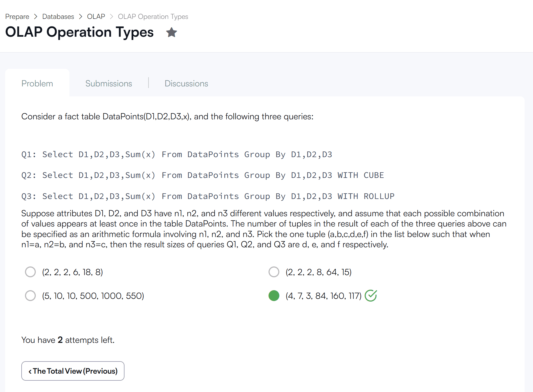Switch to the Submissions tab
533x392 pixels.
click(109, 83)
